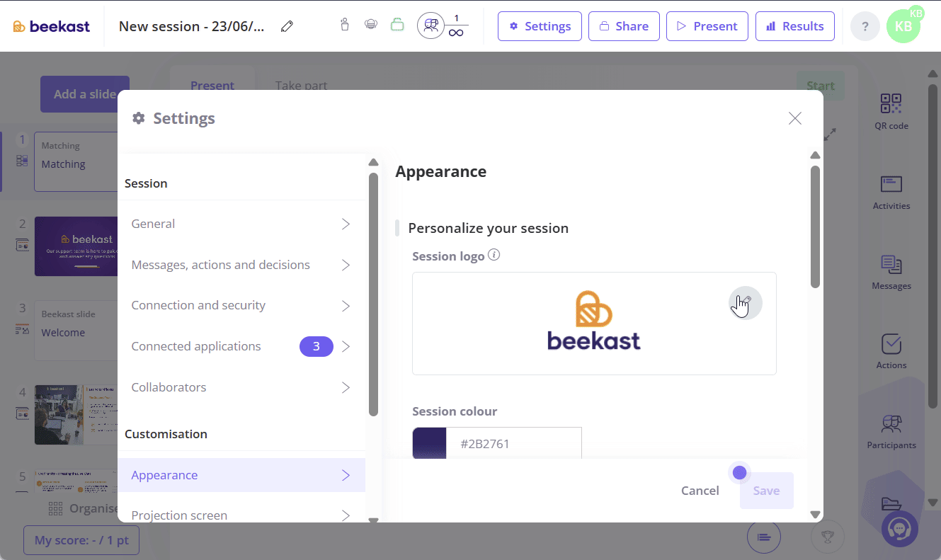Click the My score button
Viewport: 941px width, 560px height.
(81, 540)
